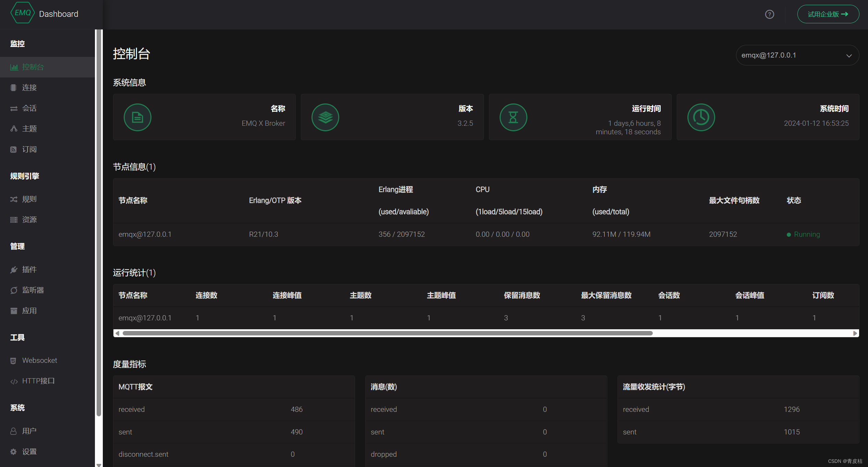
Task: Click the 资源 list icon in sidebar
Action: point(14,220)
